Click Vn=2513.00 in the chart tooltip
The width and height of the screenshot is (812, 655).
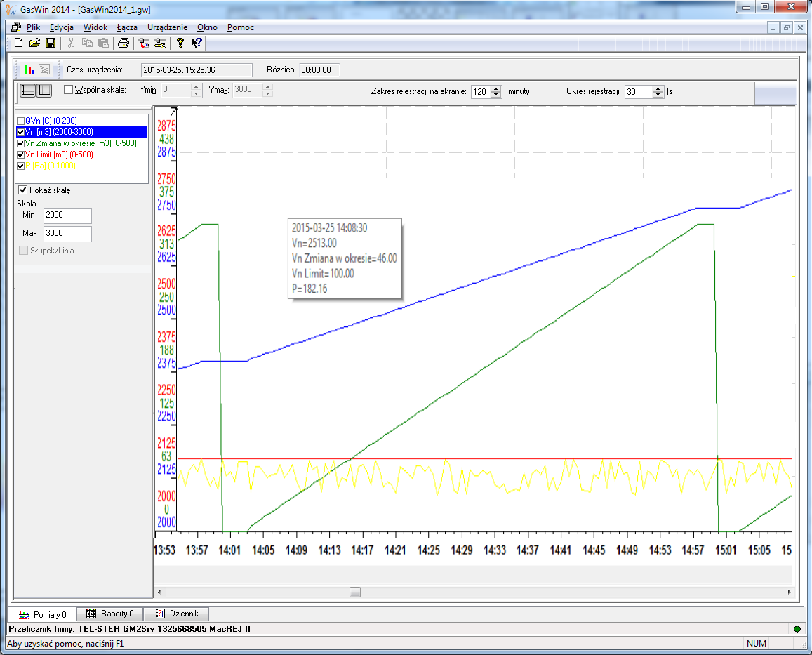pyautogui.click(x=314, y=243)
